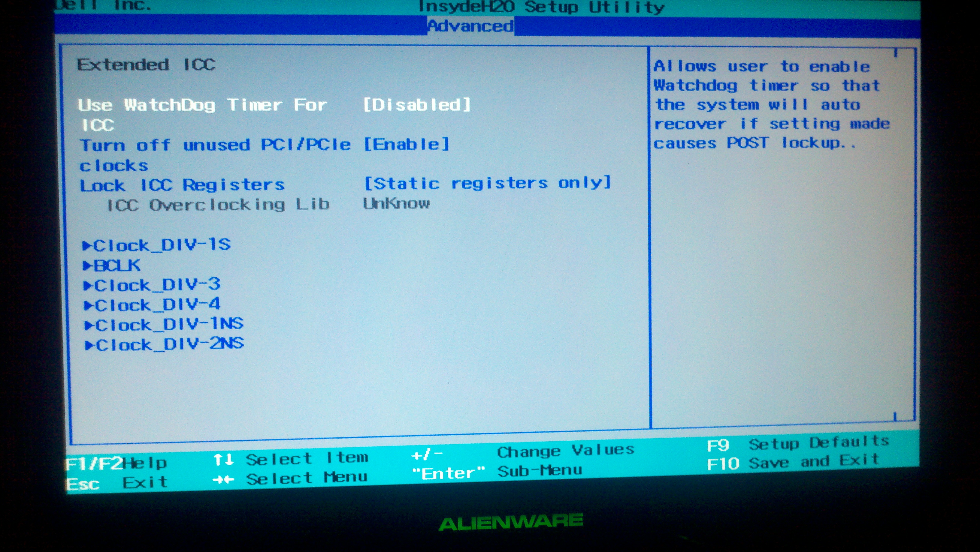Viewport: 980px width, 552px height.
Task: Open the BCLK submenu
Action: pyautogui.click(x=111, y=265)
